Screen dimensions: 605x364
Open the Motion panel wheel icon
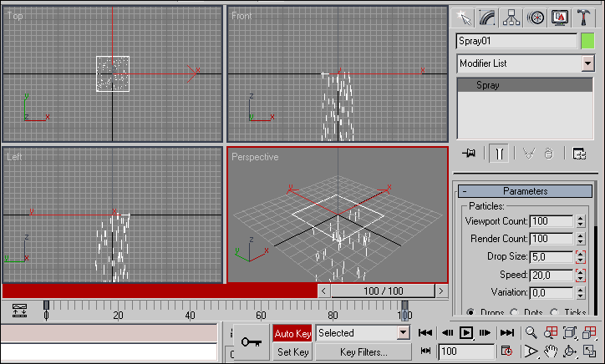(x=536, y=18)
